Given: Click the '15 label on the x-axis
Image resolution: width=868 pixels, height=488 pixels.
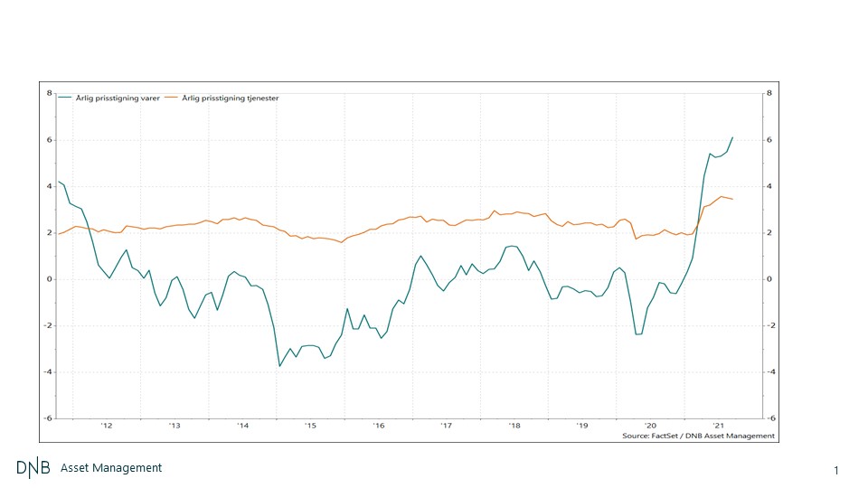Looking at the screenshot, I should point(310,425).
